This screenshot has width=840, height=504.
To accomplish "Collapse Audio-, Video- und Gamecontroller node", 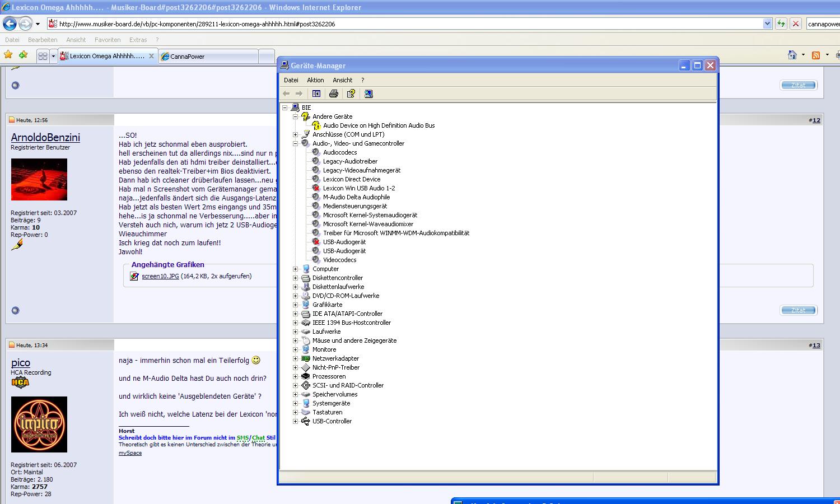I will tap(296, 143).
